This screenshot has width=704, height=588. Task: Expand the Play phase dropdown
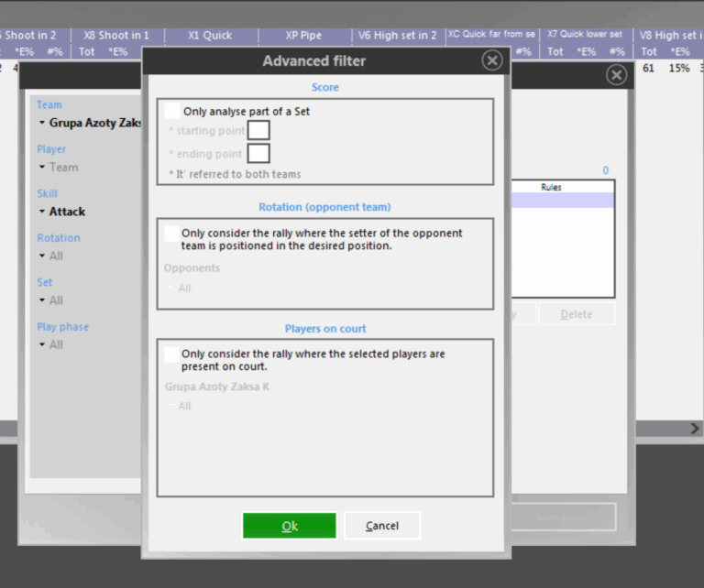(x=51, y=345)
